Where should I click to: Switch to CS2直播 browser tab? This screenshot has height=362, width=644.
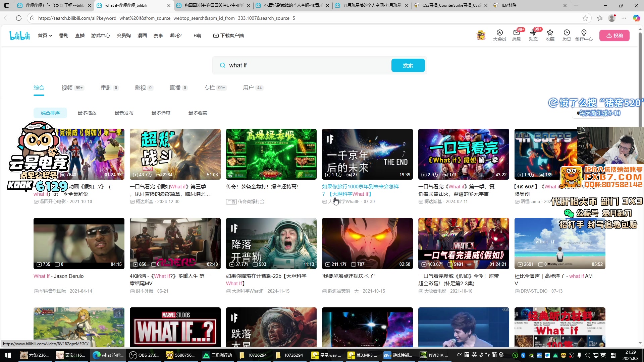(451, 5)
